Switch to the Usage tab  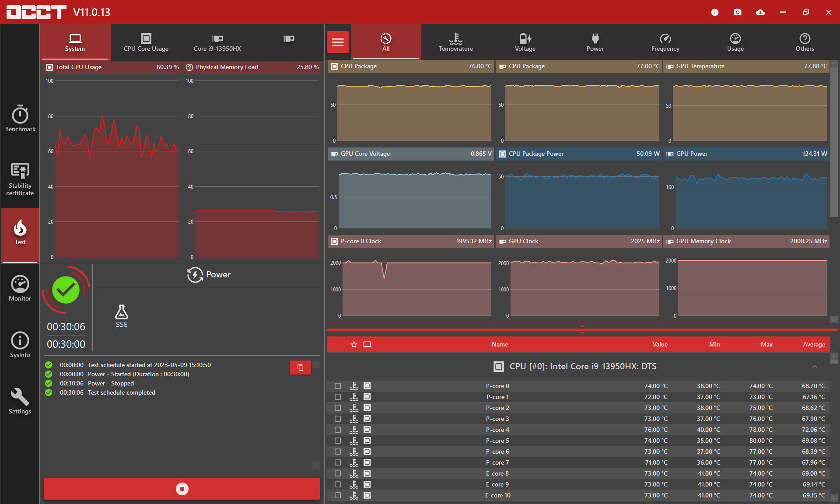(735, 42)
